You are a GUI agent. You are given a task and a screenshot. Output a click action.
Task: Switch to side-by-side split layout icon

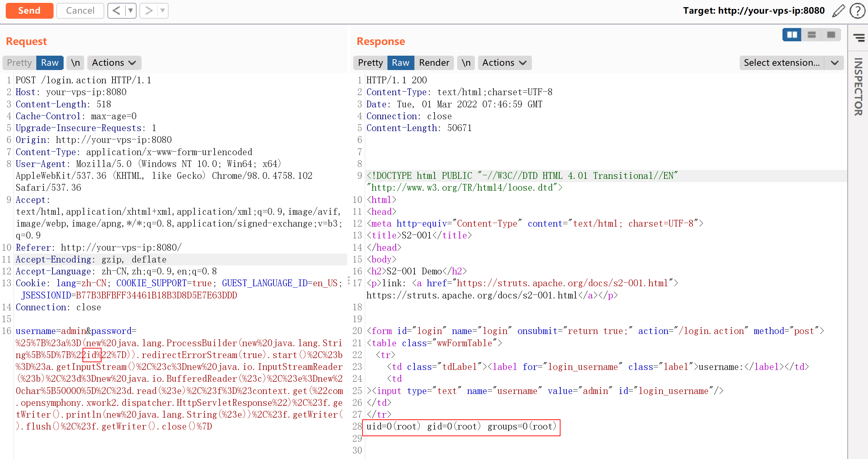click(792, 35)
